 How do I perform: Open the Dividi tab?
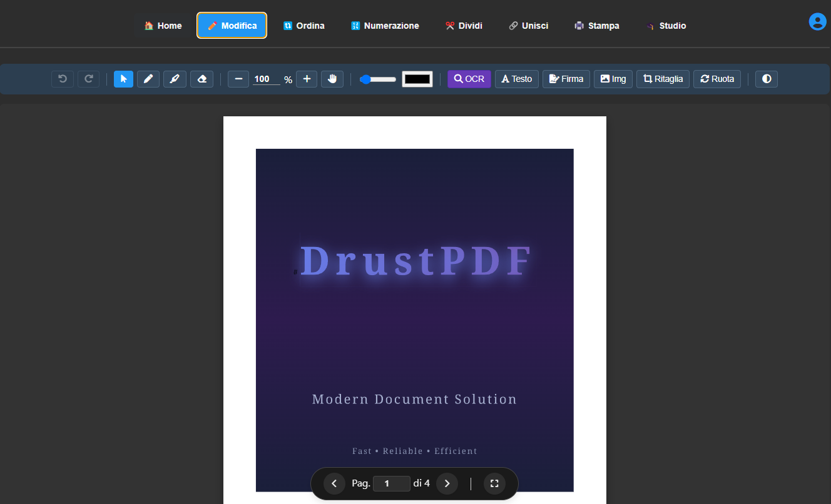464,26
